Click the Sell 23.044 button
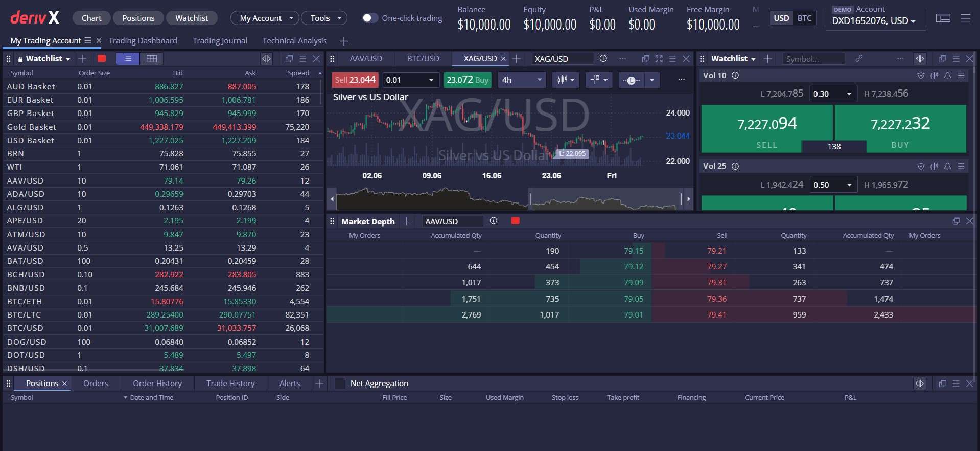The height and width of the screenshot is (451, 980). tap(355, 80)
